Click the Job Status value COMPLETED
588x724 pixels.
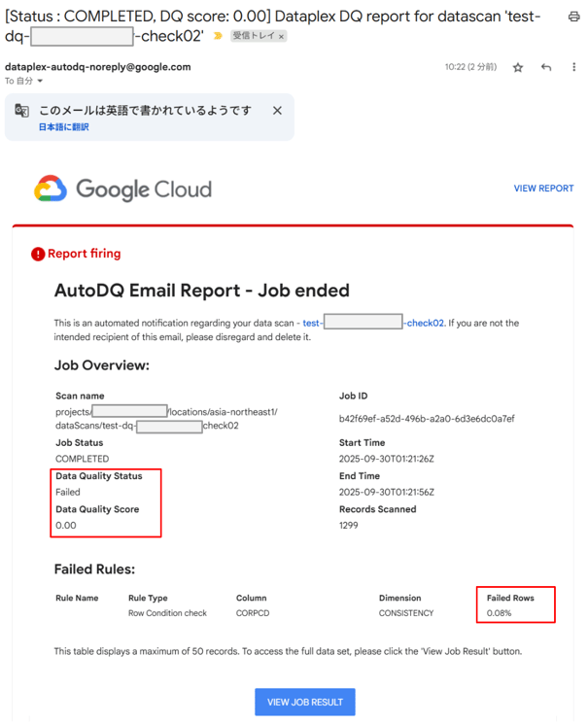tap(83, 459)
